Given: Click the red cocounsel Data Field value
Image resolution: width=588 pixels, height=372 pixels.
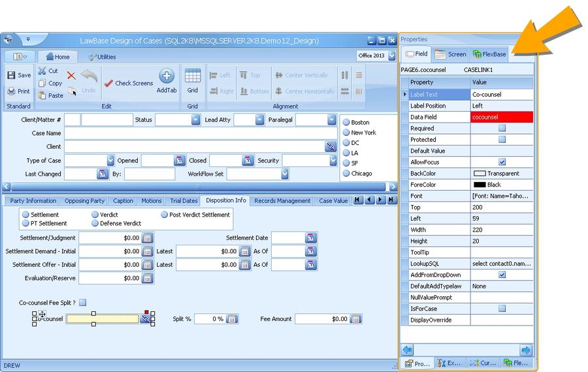Looking at the screenshot, I should (502, 117).
